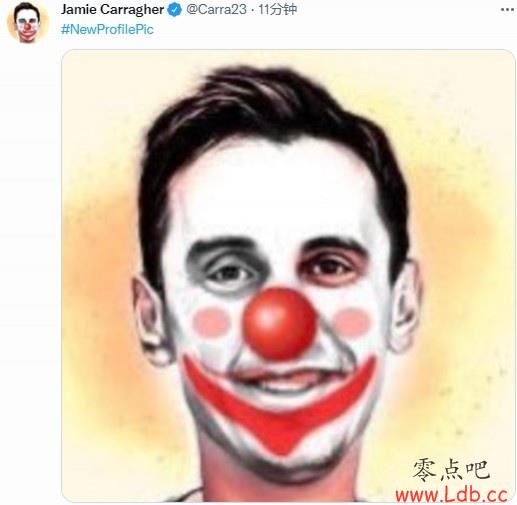This screenshot has width=517, height=505.
Task: Click the red painted smile in portrait
Action: (x=279, y=402)
